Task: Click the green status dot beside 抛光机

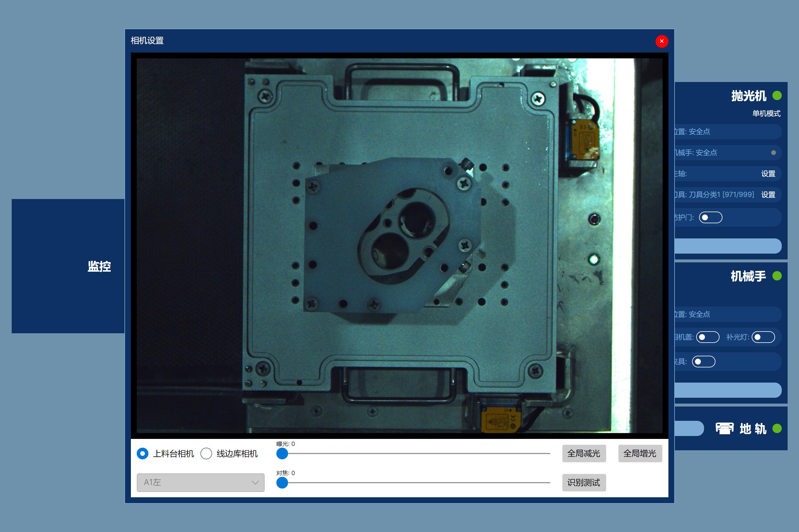Action: click(777, 96)
